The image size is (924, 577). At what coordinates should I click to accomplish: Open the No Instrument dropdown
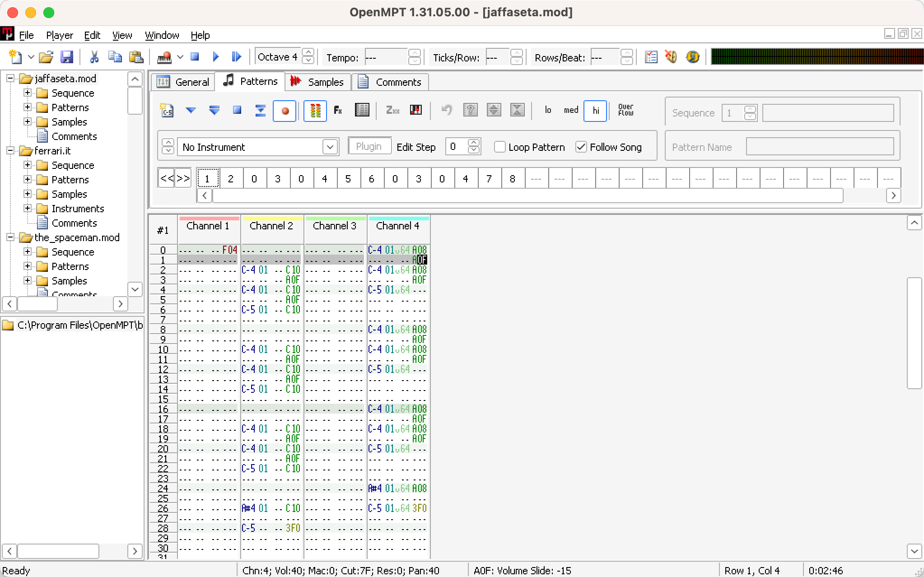point(330,147)
